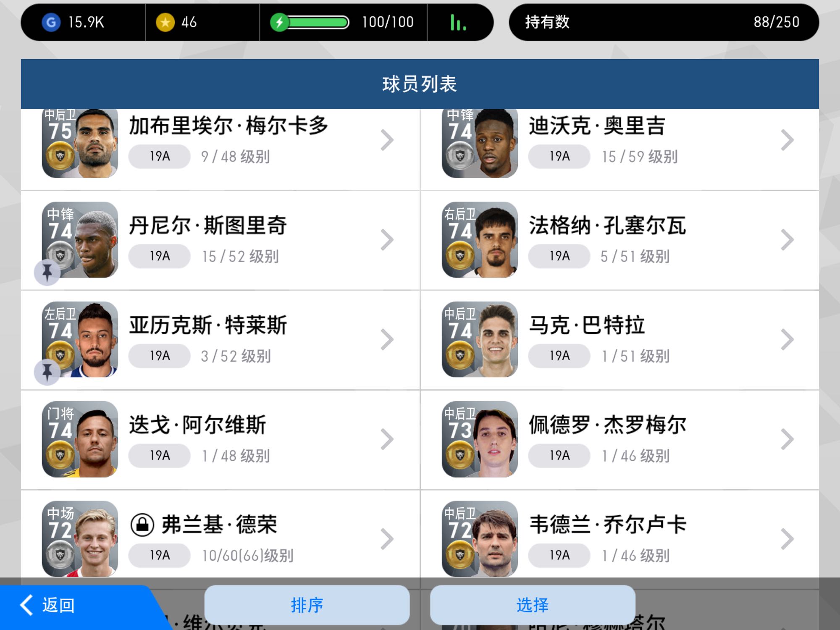The height and width of the screenshot is (630, 840).
Task: Click the 选择 select button
Action: coord(533,605)
